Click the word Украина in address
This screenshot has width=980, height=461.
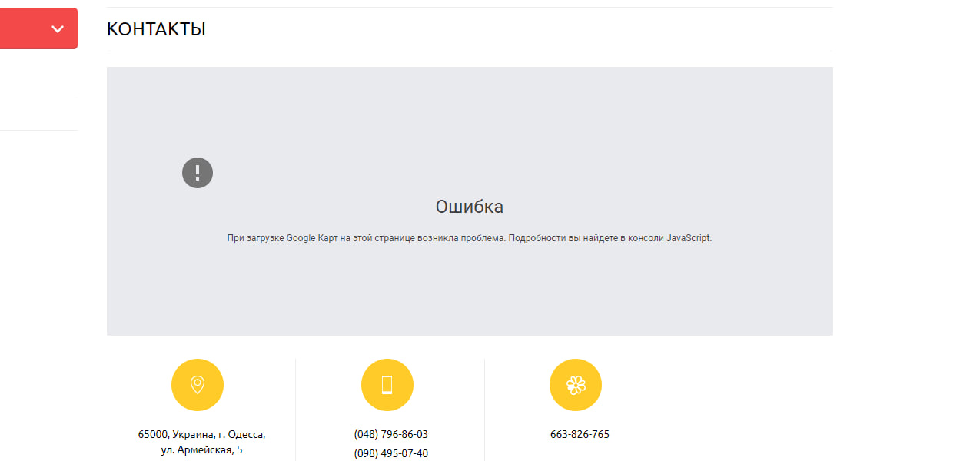pos(193,434)
